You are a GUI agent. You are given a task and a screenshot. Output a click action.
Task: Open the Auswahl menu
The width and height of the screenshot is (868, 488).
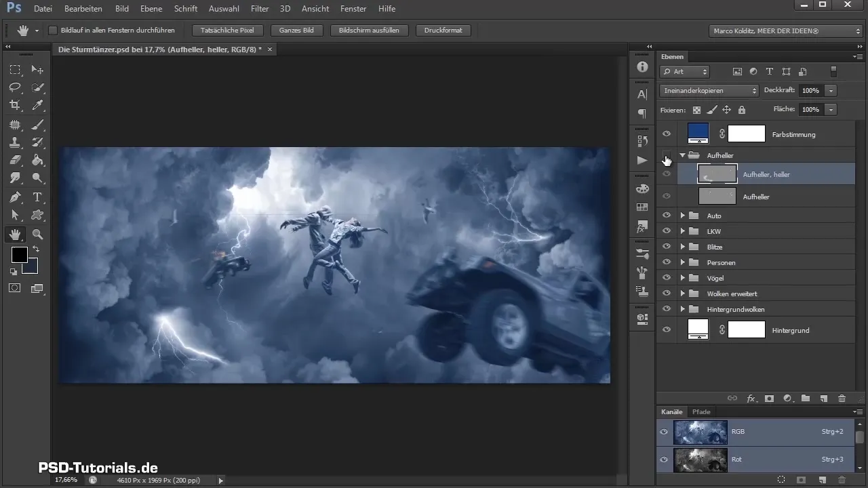pos(223,9)
